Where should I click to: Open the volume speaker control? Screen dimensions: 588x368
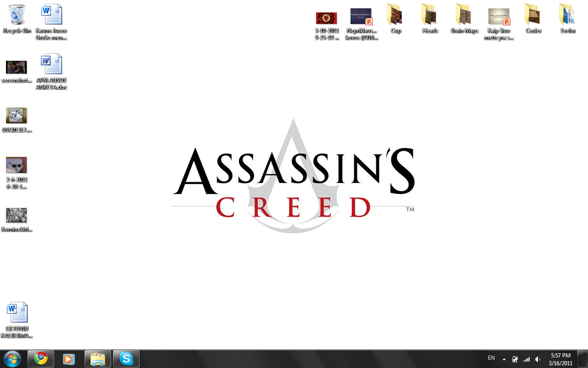[x=537, y=359]
